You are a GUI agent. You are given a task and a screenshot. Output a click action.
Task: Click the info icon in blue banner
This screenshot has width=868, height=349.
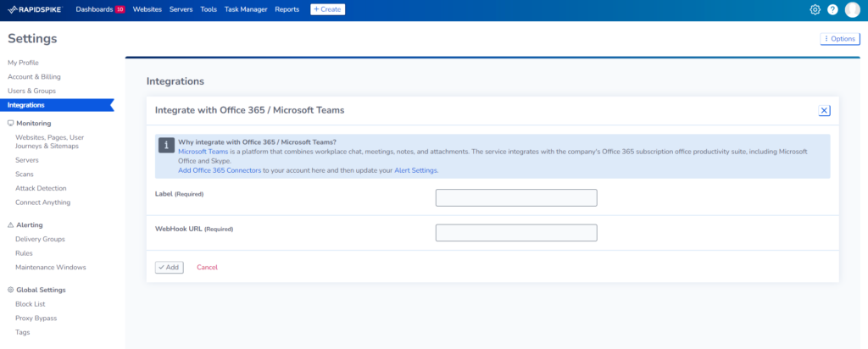(167, 145)
